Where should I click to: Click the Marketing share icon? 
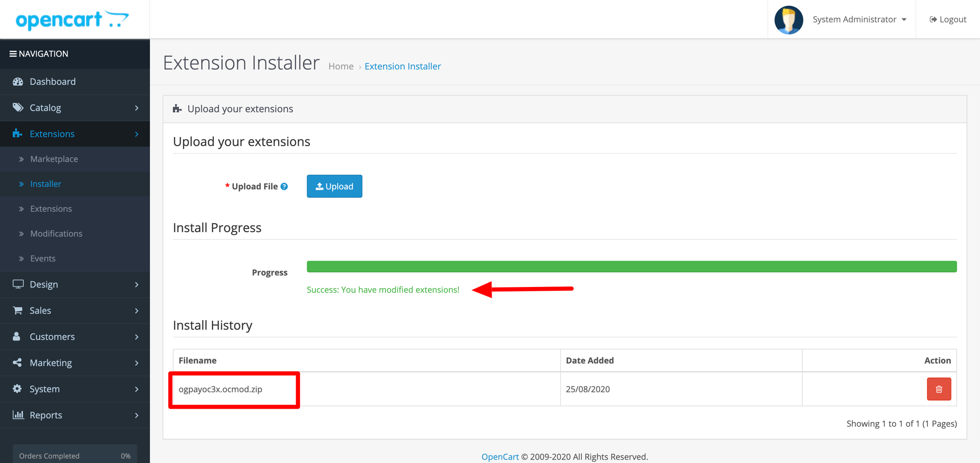click(17, 363)
